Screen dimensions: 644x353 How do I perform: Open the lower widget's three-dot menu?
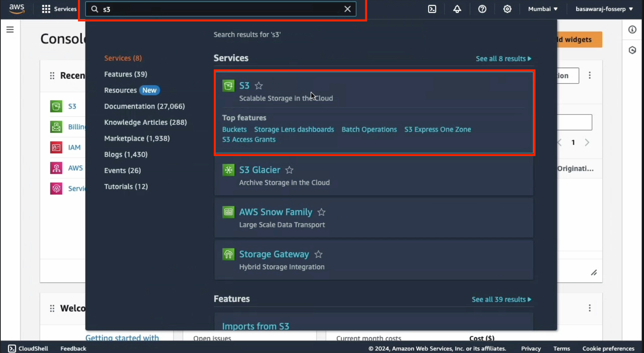click(x=590, y=308)
